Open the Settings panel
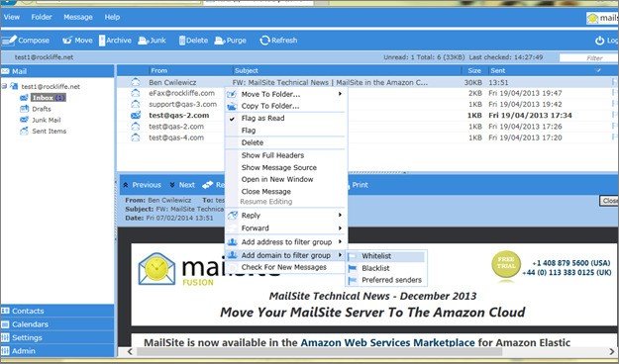619x364 pixels. click(57, 337)
